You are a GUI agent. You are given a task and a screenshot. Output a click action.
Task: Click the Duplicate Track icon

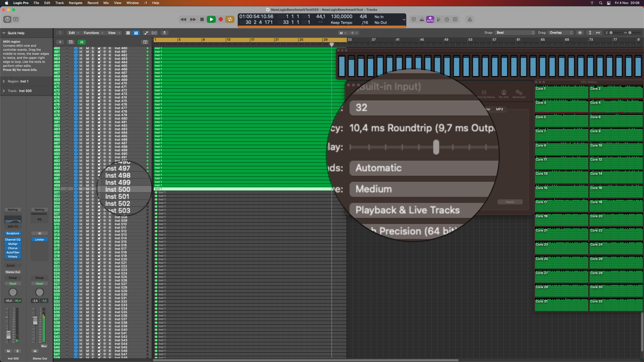click(71, 42)
